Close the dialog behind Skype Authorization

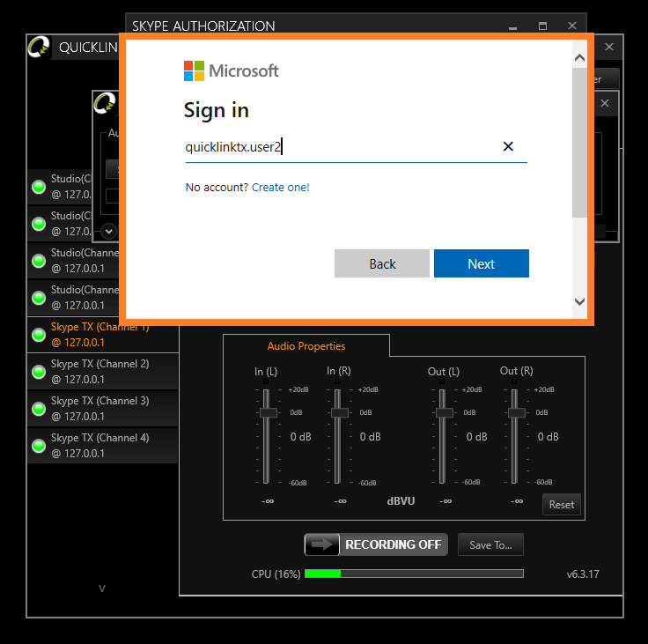coord(605,103)
